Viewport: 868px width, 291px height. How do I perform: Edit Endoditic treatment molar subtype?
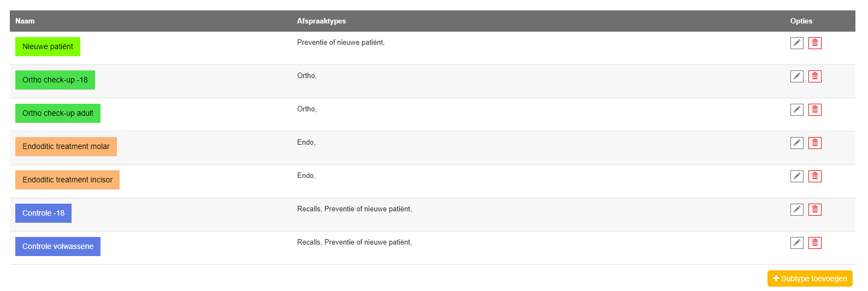click(x=796, y=143)
